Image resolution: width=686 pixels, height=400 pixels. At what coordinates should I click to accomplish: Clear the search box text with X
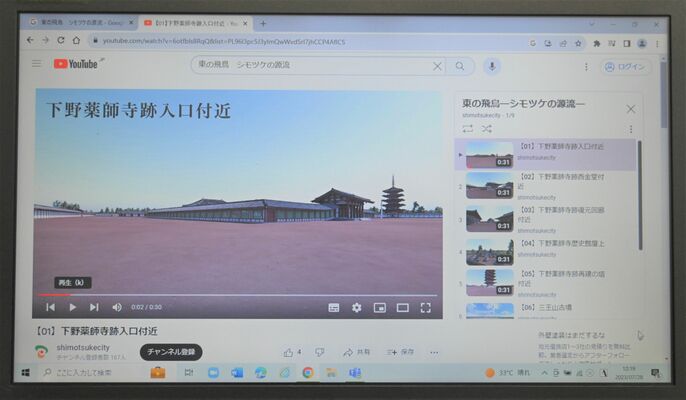[x=437, y=66]
